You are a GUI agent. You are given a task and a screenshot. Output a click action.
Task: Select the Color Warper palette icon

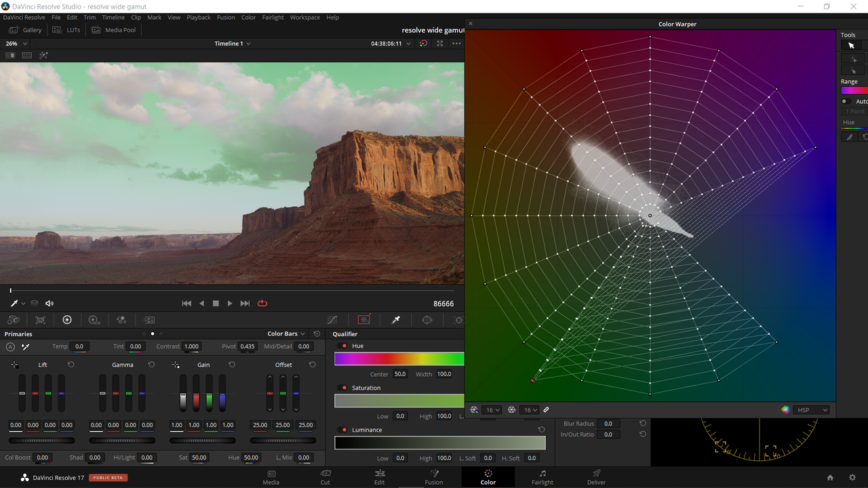(364, 320)
